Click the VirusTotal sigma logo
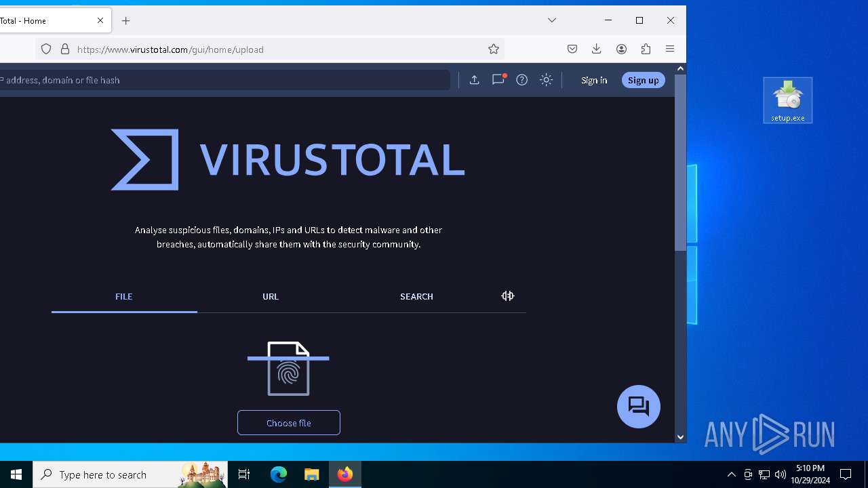Image resolution: width=868 pixels, height=488 pixels. 144,160
